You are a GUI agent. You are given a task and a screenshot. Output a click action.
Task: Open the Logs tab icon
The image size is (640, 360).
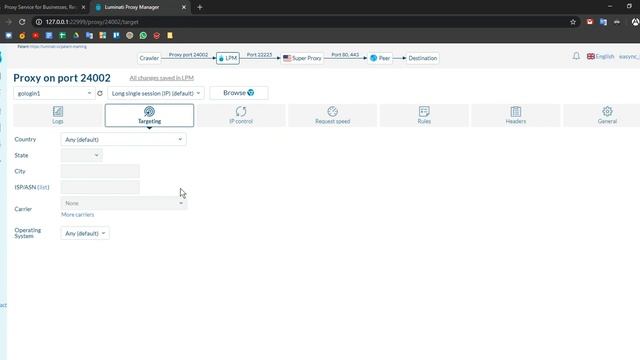pyautogui.click(x=58, y=111)
